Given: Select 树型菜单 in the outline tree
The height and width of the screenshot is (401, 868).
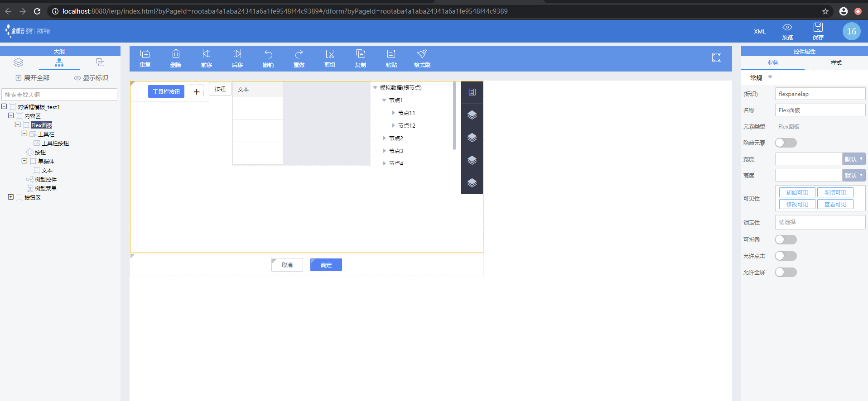Looking at the screenshot, I should point(46,189).
